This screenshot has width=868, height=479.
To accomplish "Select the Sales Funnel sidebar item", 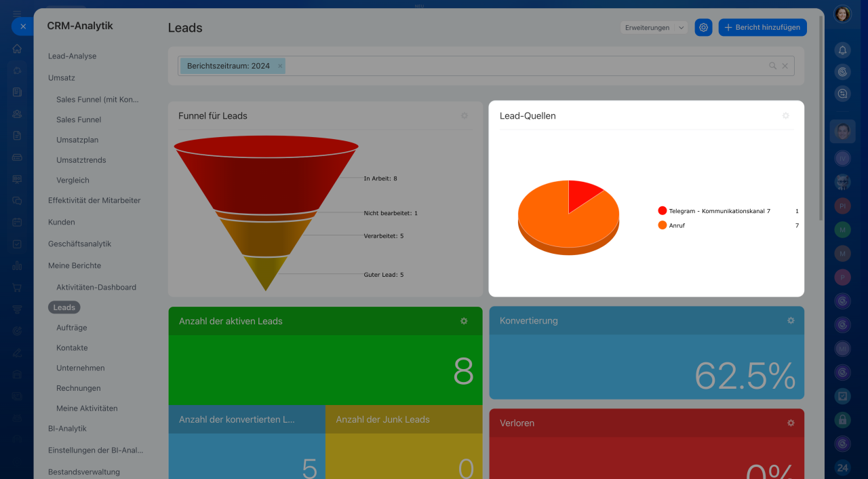I will (x=79, y=119).
